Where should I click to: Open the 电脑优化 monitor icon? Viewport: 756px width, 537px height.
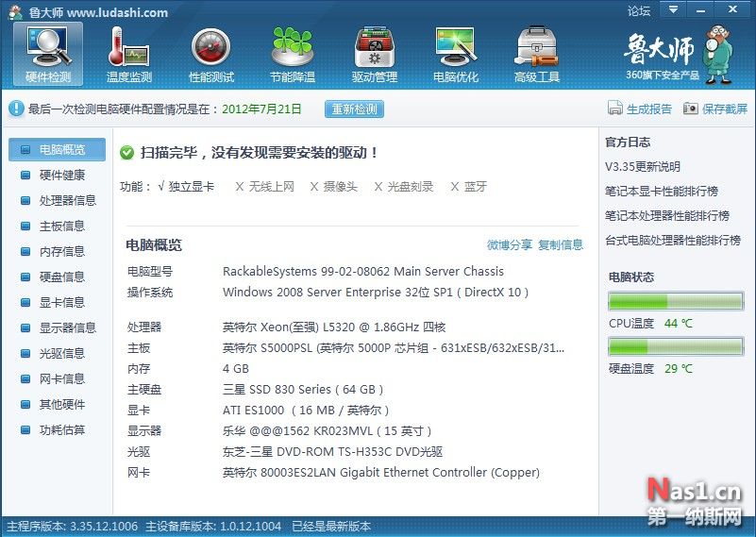[456, 54]
